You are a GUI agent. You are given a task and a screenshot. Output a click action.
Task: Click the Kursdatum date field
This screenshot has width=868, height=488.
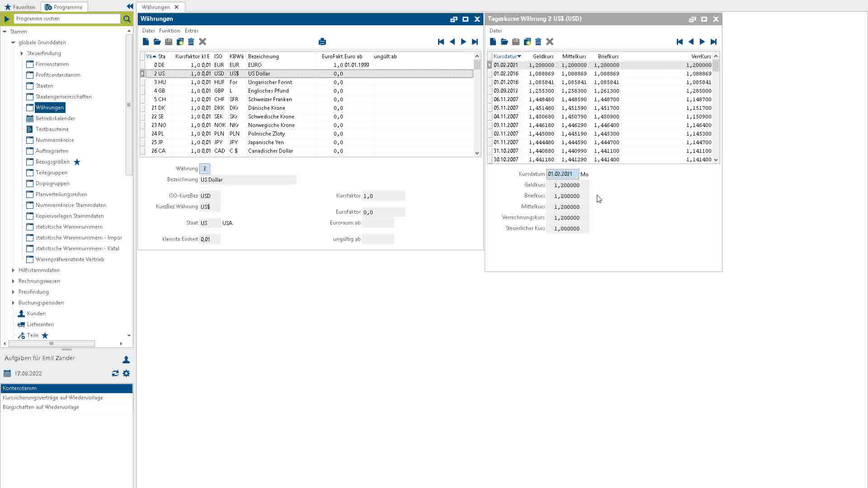click(562, 174)
